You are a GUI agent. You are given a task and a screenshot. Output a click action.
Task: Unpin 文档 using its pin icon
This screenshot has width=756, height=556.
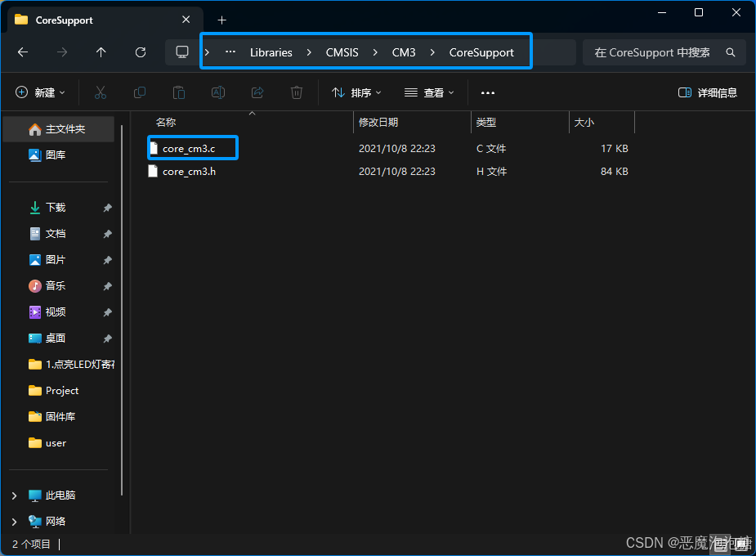[107, 234]
